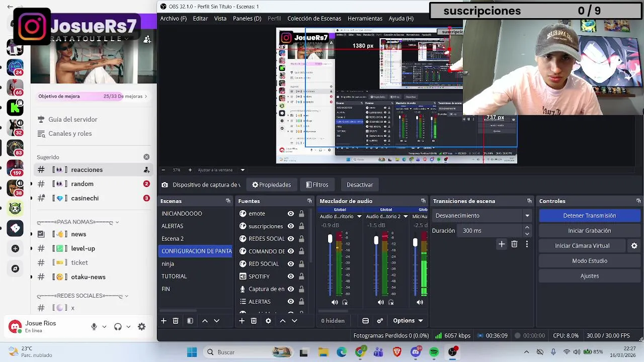Open Discord user settings gear

(142, 327)
